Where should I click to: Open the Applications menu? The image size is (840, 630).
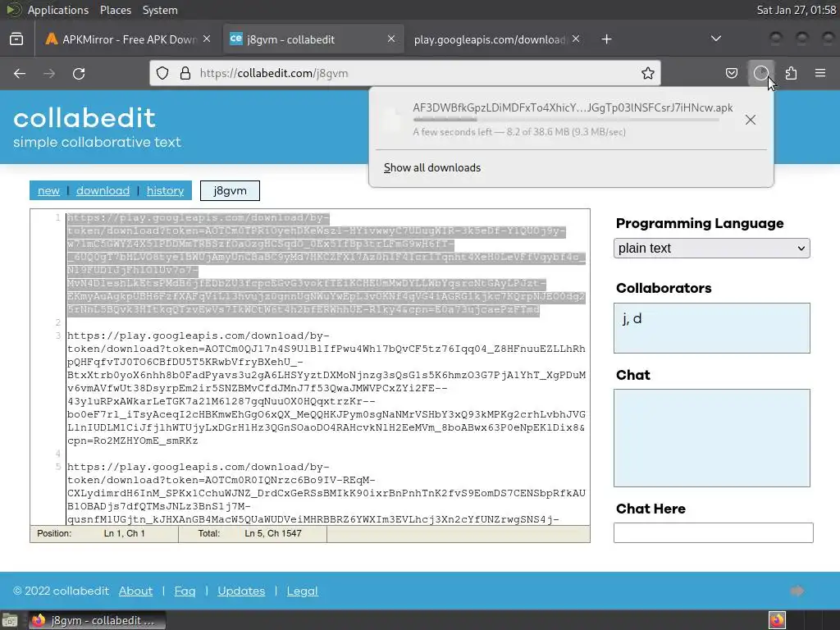[x=58, y=10]
